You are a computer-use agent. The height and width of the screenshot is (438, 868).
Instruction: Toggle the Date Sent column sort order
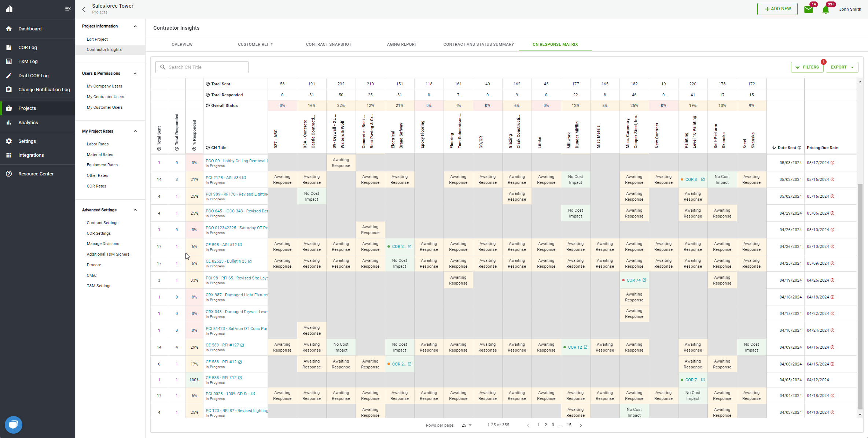point(786,148)
